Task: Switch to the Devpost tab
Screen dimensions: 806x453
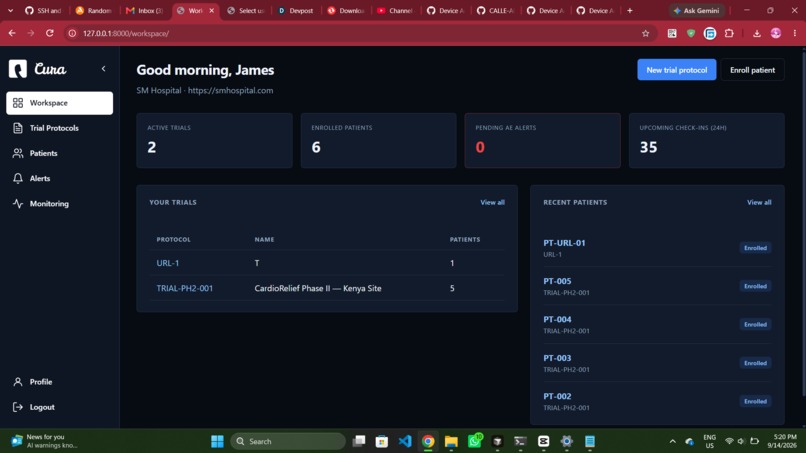Action: tap(296, 10)
